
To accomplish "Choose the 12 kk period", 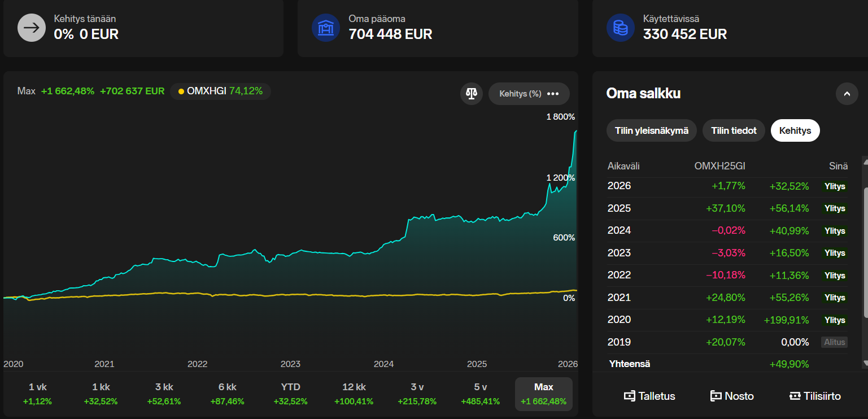I will [354, 394].
